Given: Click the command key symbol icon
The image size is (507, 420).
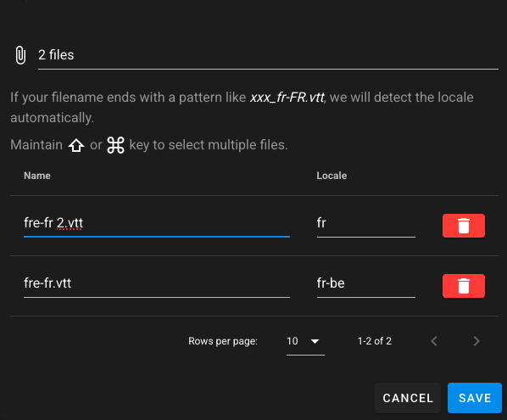Looking at the screenshot, I should [116, 145].
